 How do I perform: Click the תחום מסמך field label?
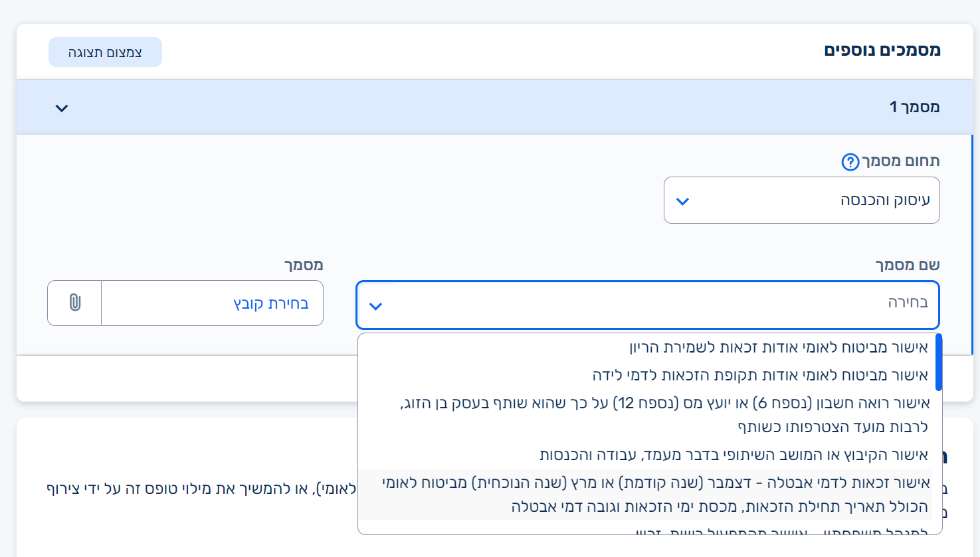pyautogui.click(x=900, y=161)
